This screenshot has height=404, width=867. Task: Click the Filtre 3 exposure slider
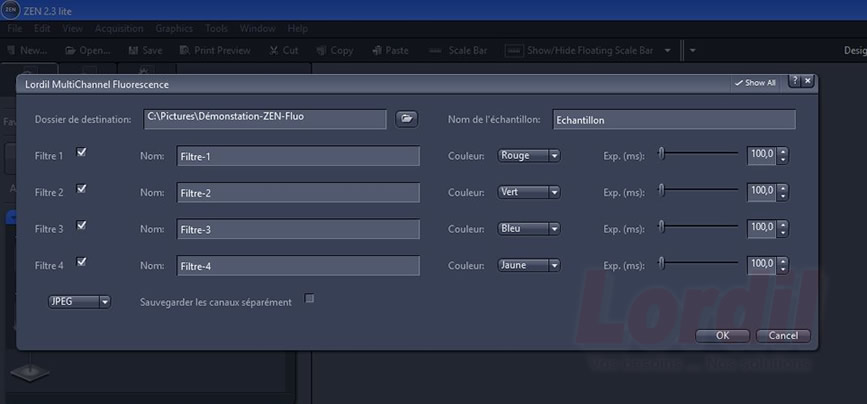coord(698,226)
